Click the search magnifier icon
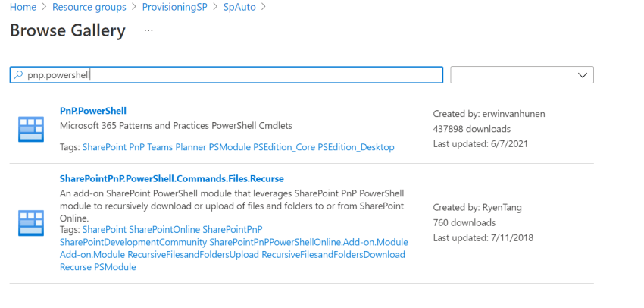Image resolution: width=644 pixels, height=308 pixels. pos(19,75)
